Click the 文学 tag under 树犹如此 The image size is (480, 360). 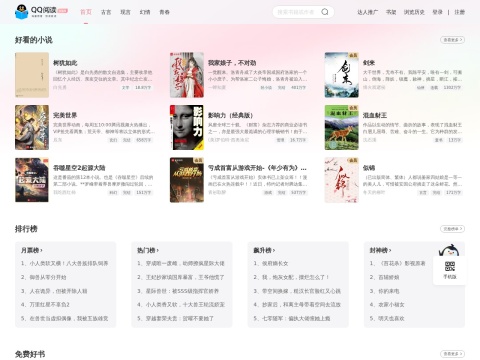pyautogui.click(x=125, y=87)
